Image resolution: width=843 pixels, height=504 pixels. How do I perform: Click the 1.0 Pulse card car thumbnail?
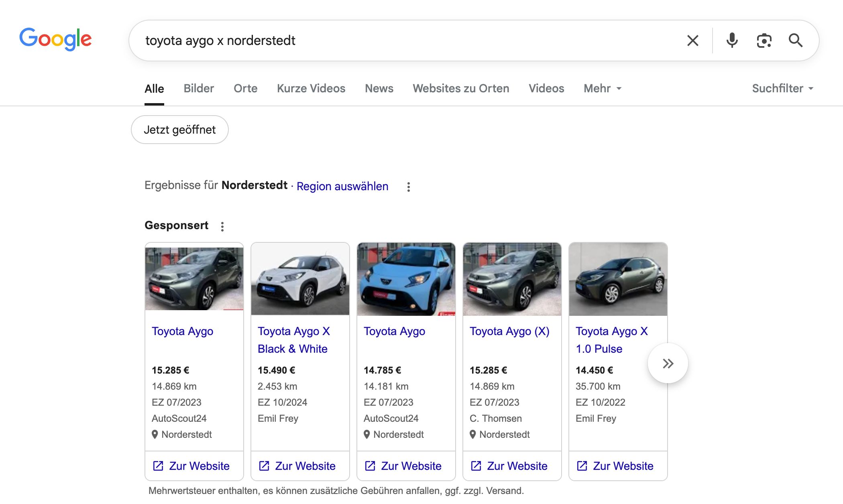point(618,279)
